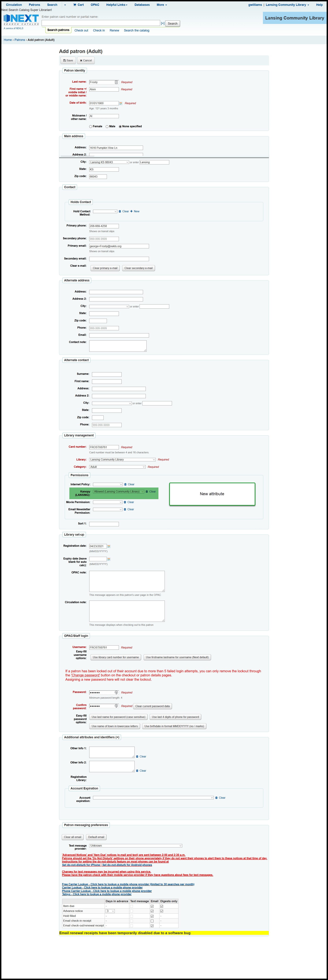Toggle Email checkbox for Hold filled
Viewport: 328px width, 980px height.
(152, 916)
